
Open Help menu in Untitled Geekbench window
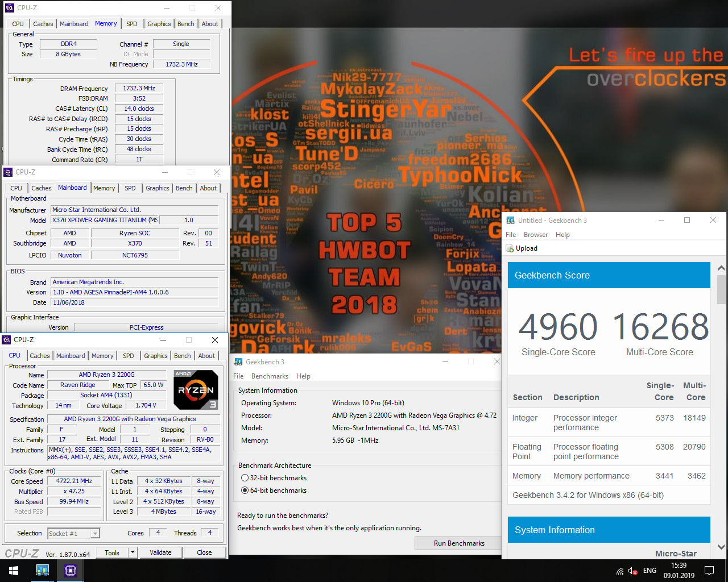pos(562,235)
